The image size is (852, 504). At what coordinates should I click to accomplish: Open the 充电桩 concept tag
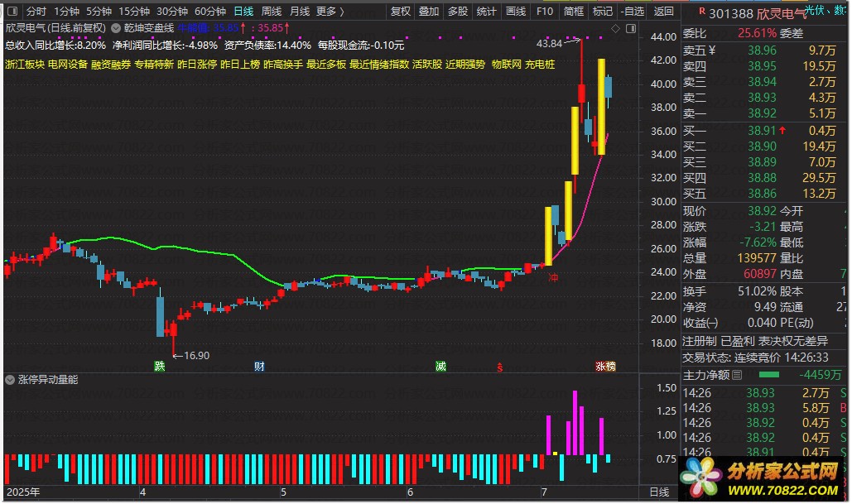pyautogui.click(x=540, y=64)
